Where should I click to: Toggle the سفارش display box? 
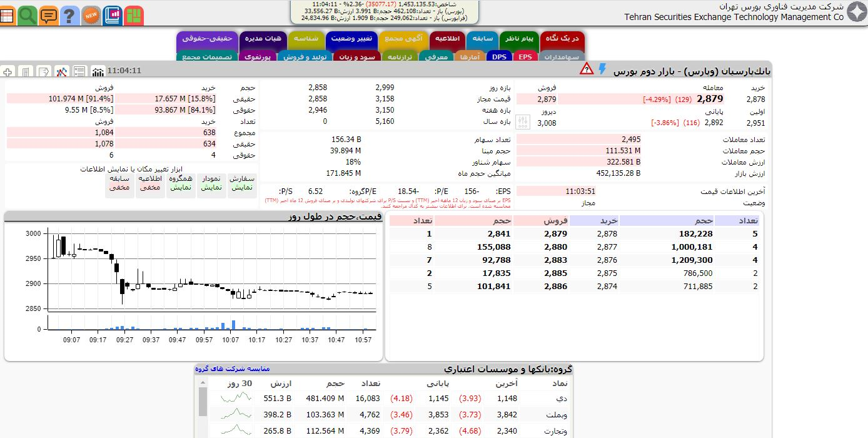click(x=242, y=183)
